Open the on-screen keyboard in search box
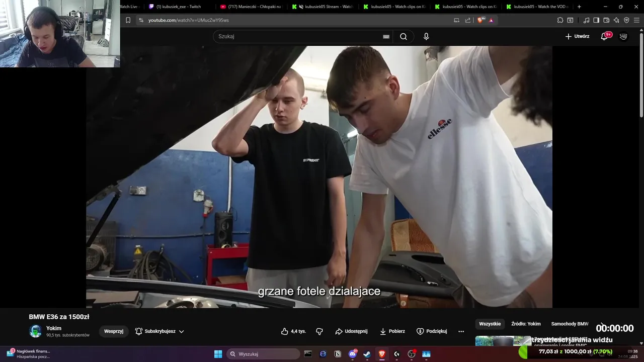This screenshot has width=644, height=362. point(386,37)
